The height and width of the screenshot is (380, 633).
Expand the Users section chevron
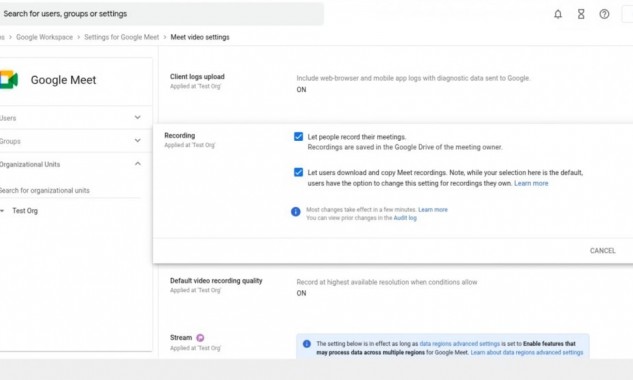pyautogui.click(x=138, y=118)
